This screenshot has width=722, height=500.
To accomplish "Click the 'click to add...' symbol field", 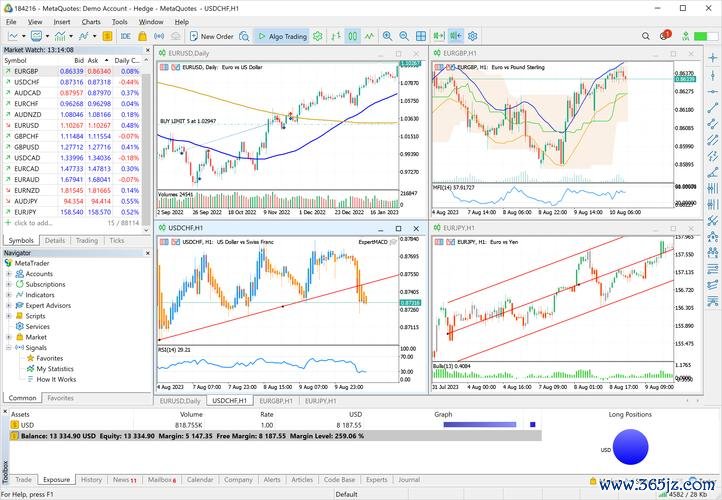I will pos(33,223).
